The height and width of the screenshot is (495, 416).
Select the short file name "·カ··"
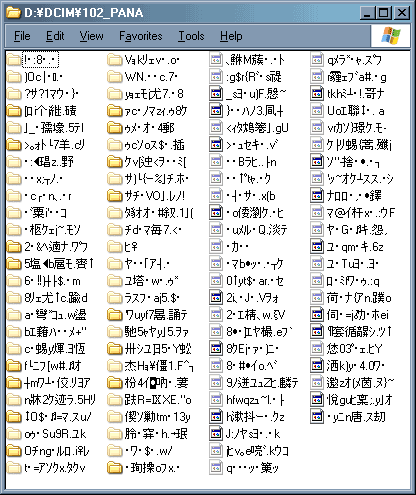coord(237,247)
